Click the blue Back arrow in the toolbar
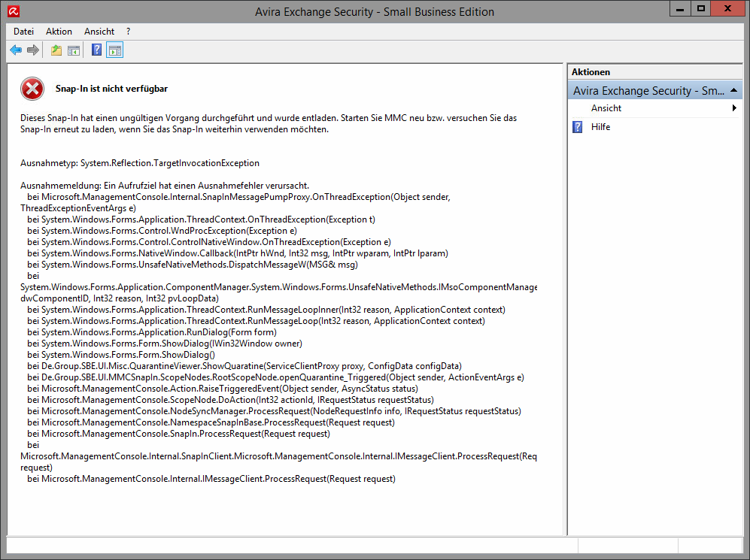Image resolution: width=750 pixels, height=560 pixels. [16, 50]
